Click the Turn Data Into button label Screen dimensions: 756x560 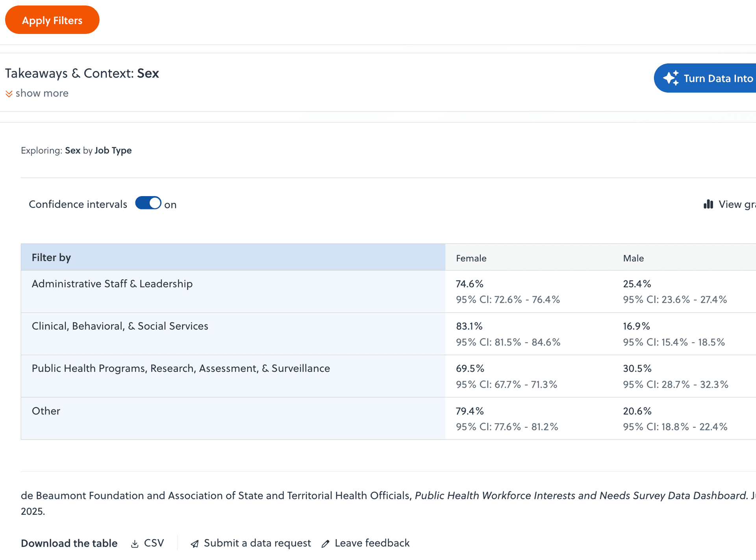tap(718, 78)
